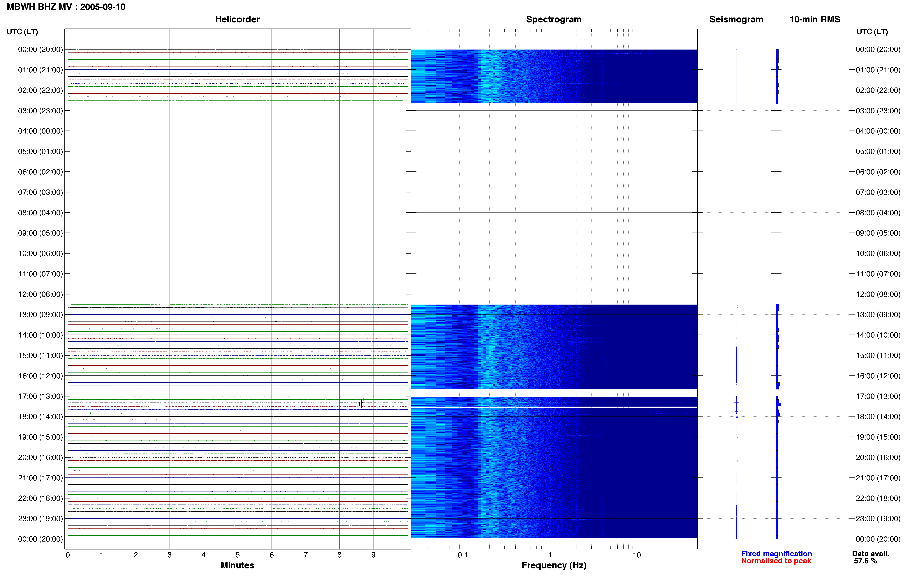Click "01:00 (21:00)" on the left time axis
Screen dimensions: 924x578
41,70
